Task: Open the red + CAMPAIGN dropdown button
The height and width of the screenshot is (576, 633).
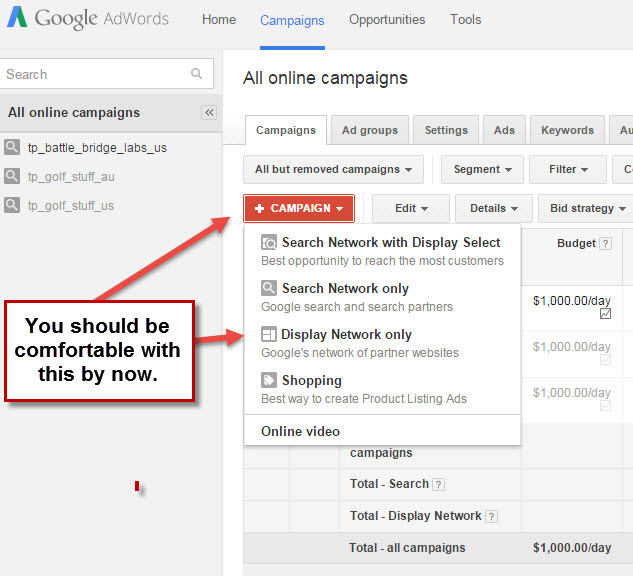Action: [299, 208]
